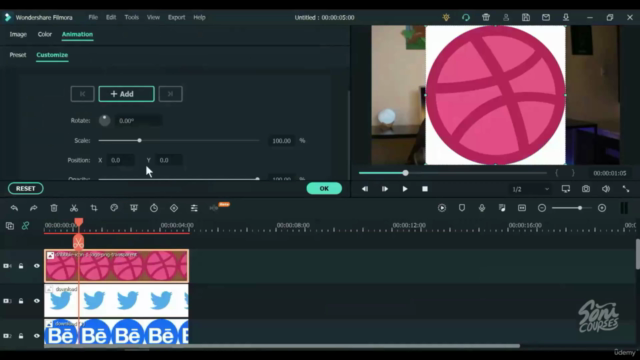Viewport: 640px width, 360px height.
Task: Open the View menu
Action: [x=153, y=18]
